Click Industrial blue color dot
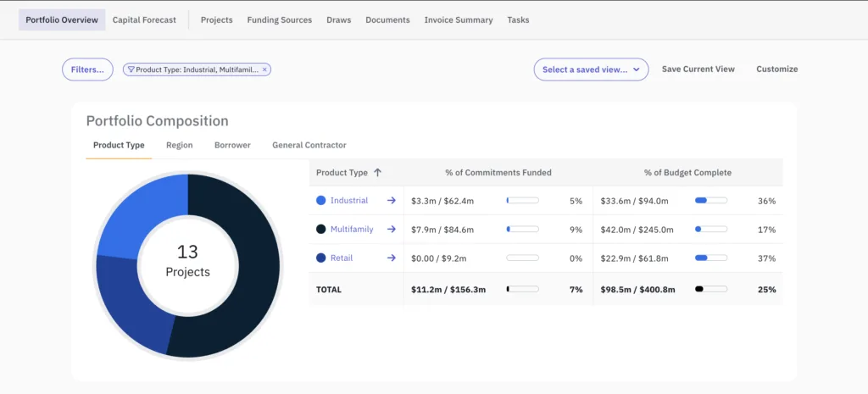868x394 pixels. point(320,200)
